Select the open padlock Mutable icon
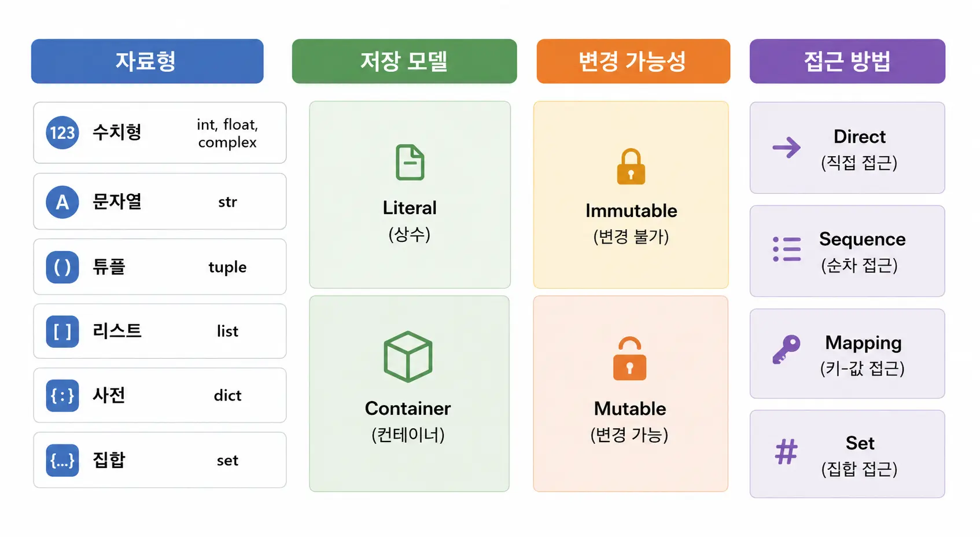This screenshot has height=537, width=980. coord(630,358)
